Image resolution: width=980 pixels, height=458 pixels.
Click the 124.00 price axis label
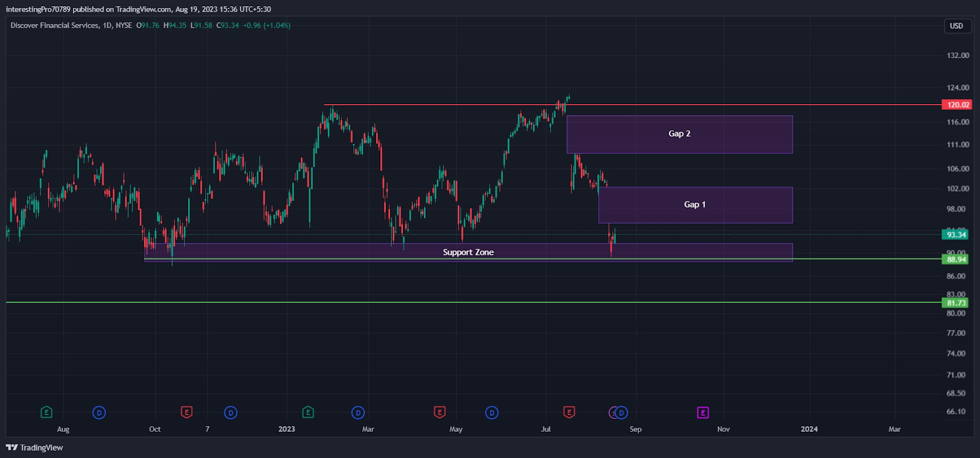[x=958, y=88]
